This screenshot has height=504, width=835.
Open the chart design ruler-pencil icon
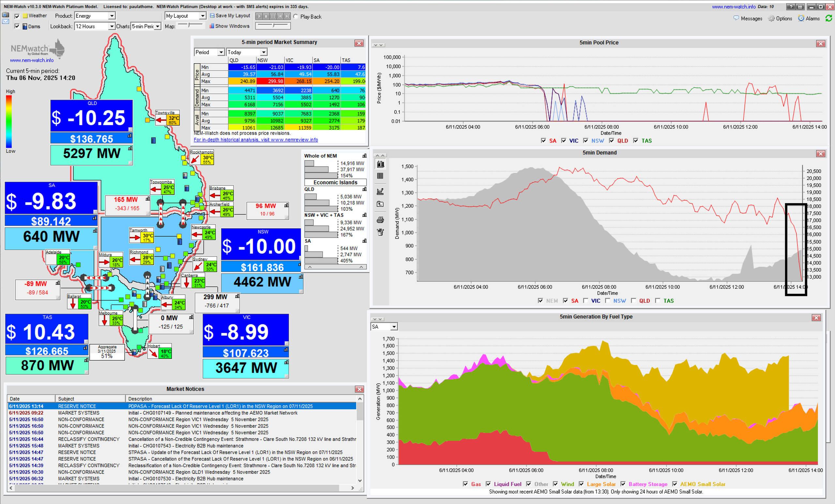click(380, 191)
